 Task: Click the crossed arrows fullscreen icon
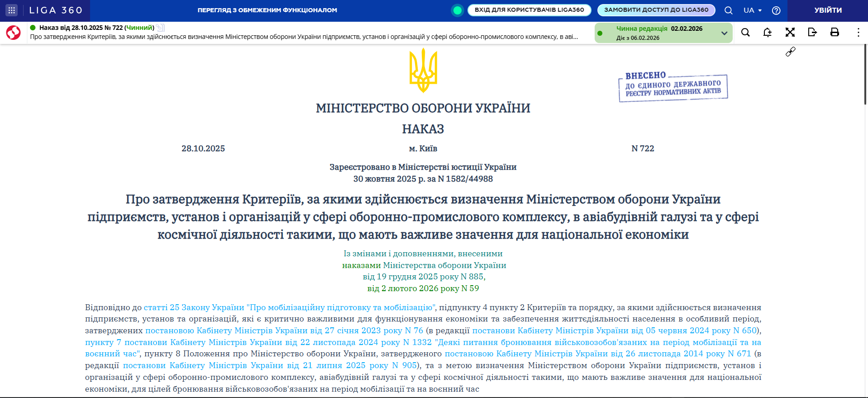coord(790,32)
